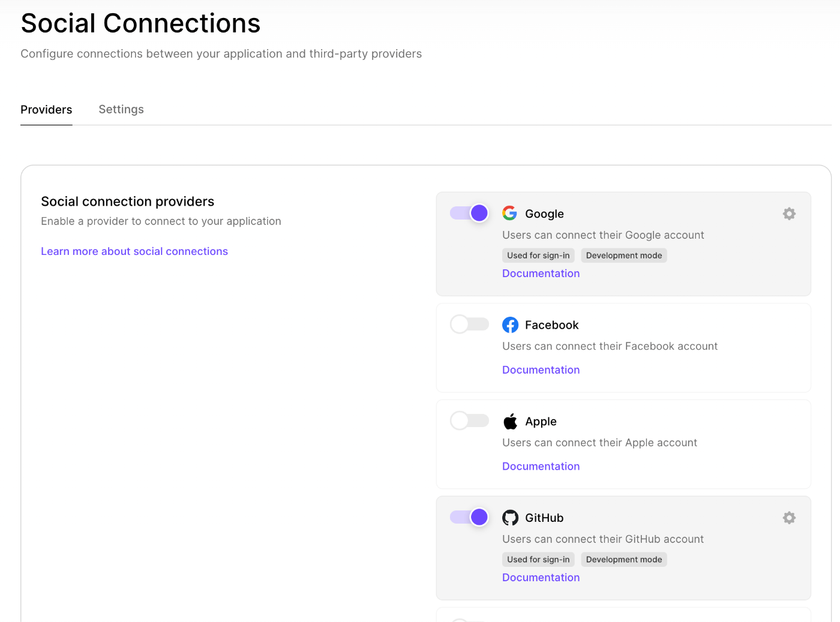Click 'Enable a provider to connect' description
Screen dimensions: 840x622
click(161, 221)
